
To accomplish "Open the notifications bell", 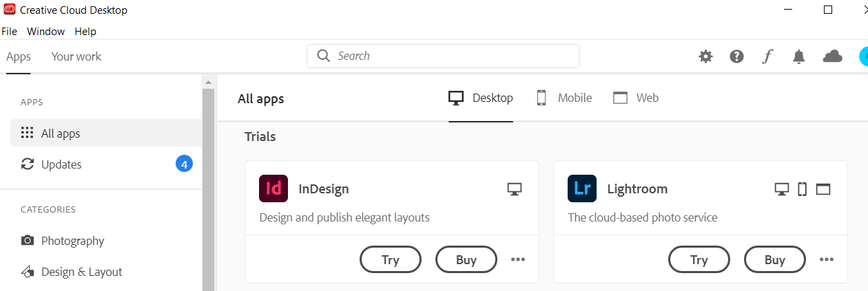I will click(x=798, y=56).
